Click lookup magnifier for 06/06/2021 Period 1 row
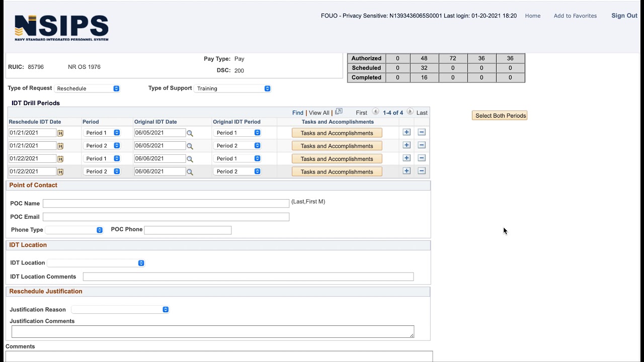Screen dimensions: 644x362 coord(190,159)
